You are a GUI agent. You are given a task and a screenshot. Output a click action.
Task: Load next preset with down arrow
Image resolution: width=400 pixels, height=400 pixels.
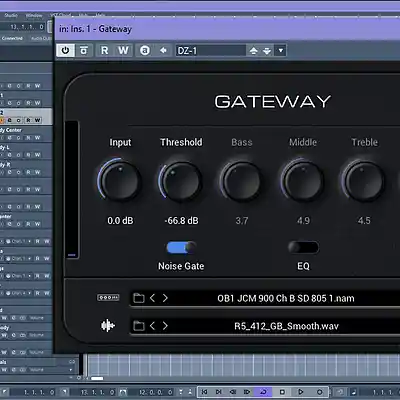click(267, 51)
